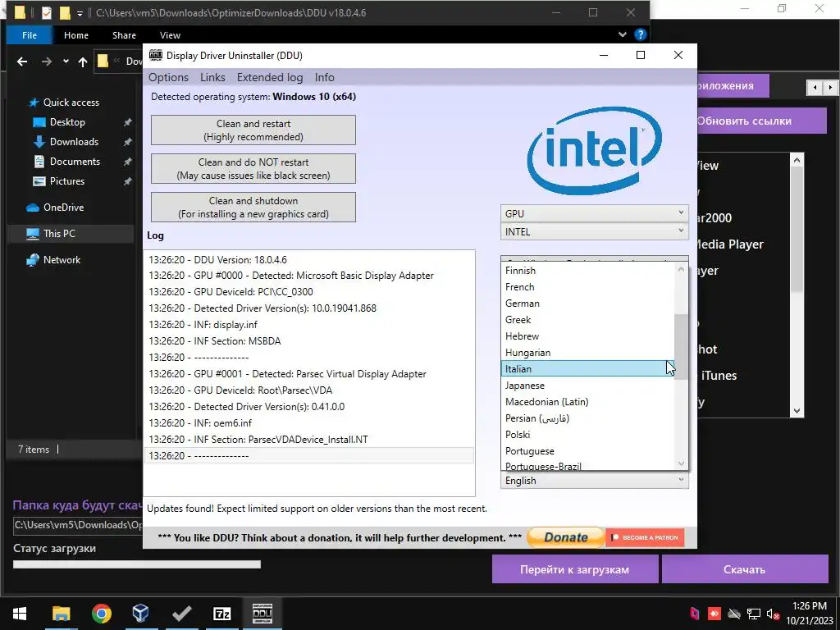Screen dimensions: 840x630
Task: Click background app list scroll down arrow
Action: point(797,412)
